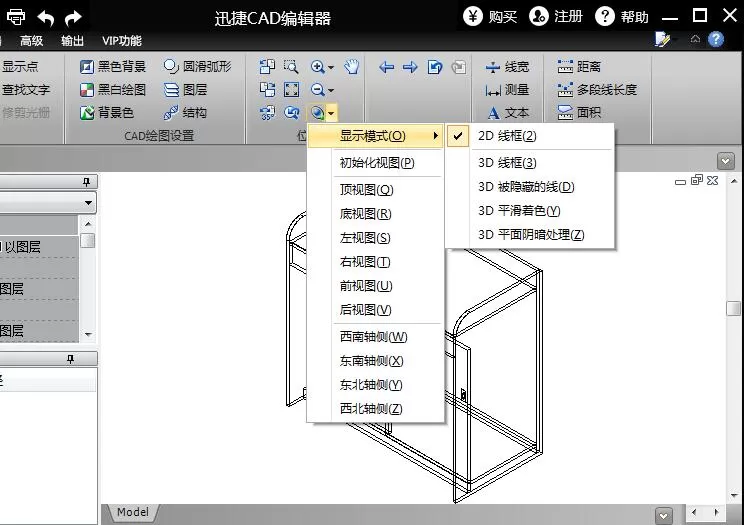Image resolution: width=744 pixels, height=525 pixels.
Task: Pin the upper left panel
Action: point(86,182)
